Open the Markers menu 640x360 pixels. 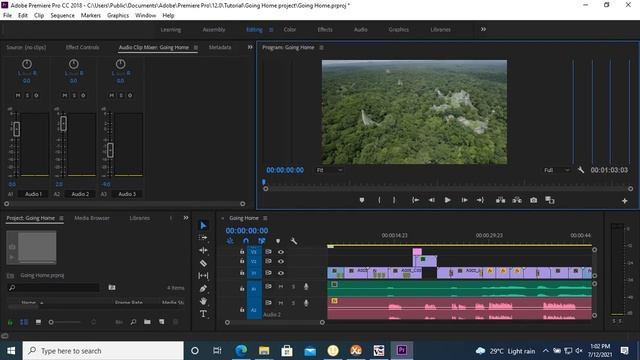click(x=91, y=16)
